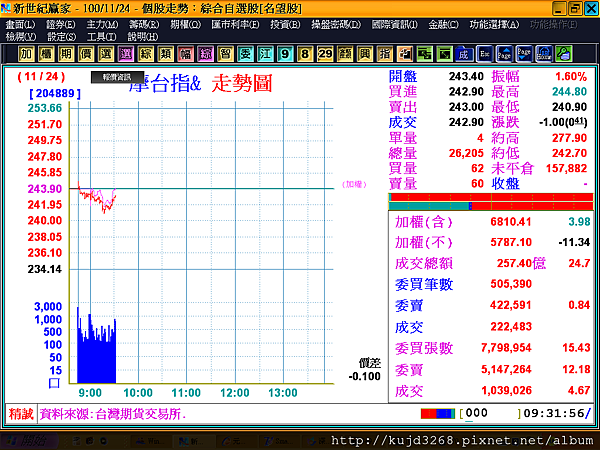Open the 說明(H) menu
Viewport: 600px width, 450px height.
[143, 37]
